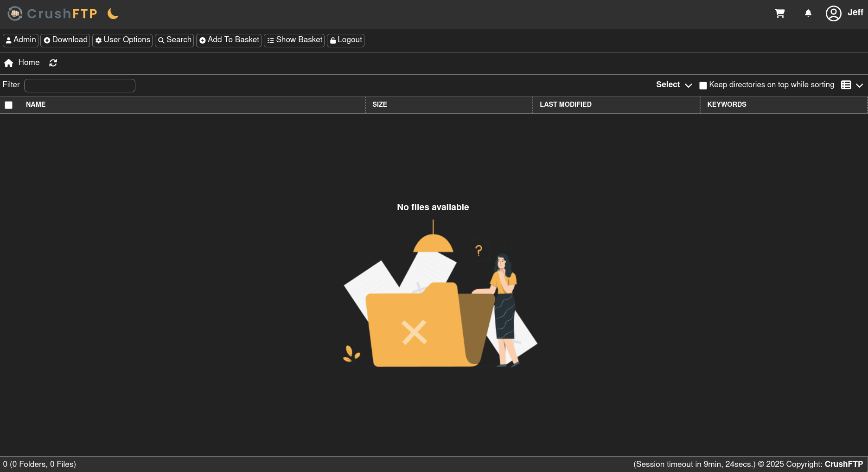This screenshot has width=868, height=472.
Task: Open the notifications bell icon
Action: point(808,13)
